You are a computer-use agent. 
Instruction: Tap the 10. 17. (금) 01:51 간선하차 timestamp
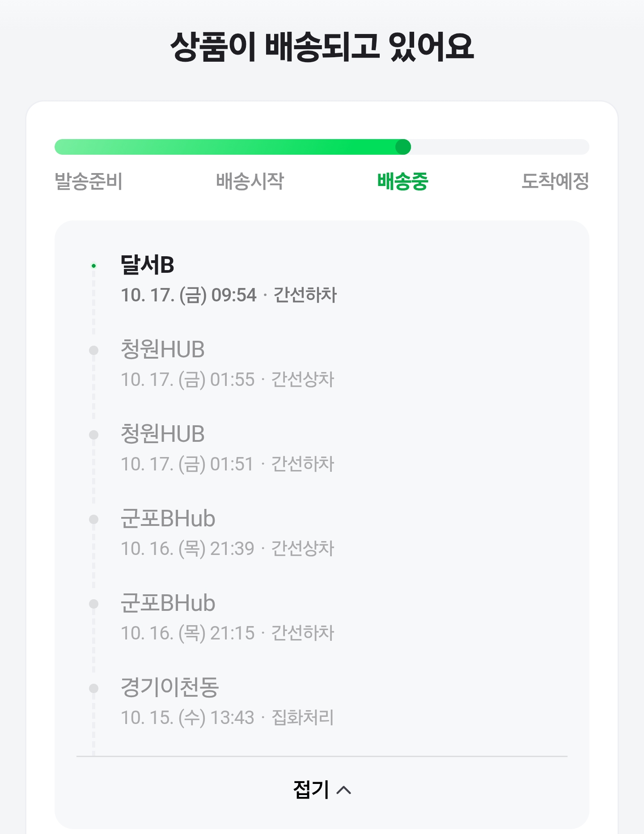click(228, 464)
